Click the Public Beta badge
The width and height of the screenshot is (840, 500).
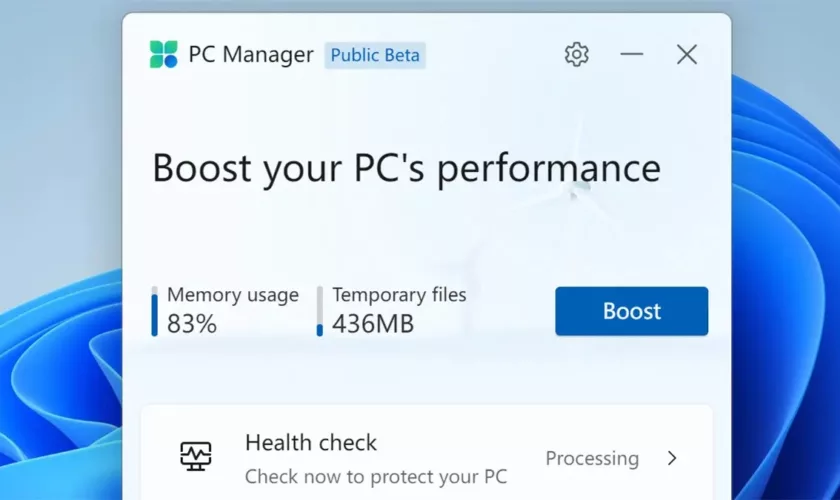pos(376,55)
